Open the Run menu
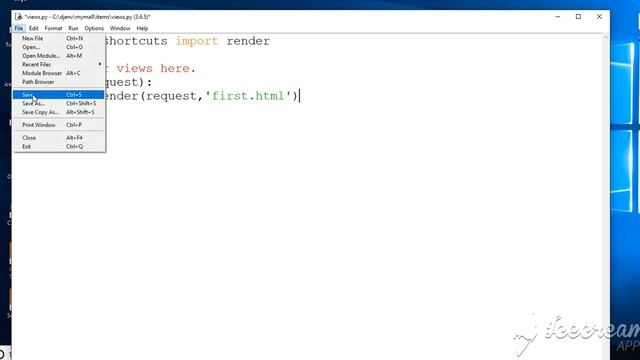The width and height of the screenshot is (640, 360). click(x=73, y=28)
